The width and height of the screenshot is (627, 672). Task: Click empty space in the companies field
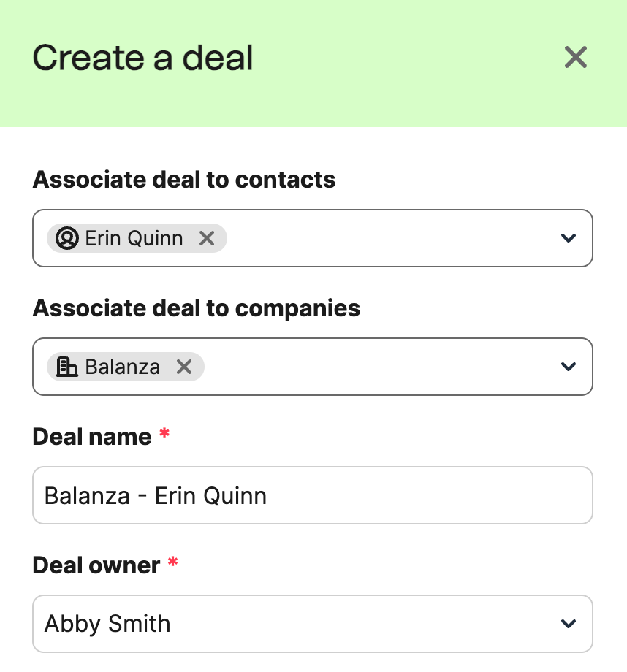coord(373,367)
